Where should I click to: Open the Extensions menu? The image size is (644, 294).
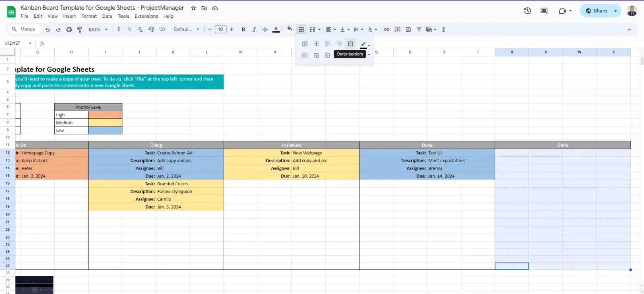click(146, 16)
